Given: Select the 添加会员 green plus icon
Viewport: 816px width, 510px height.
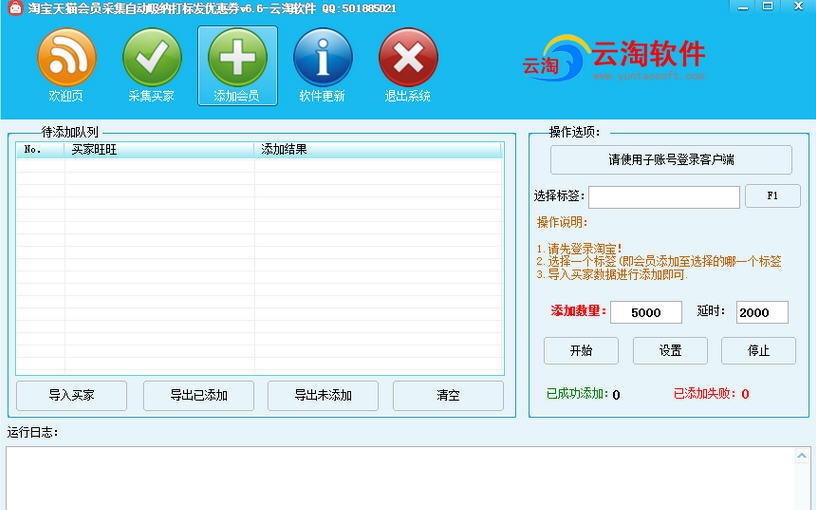Looking at the screenshot, I should (x=237, y=57).
